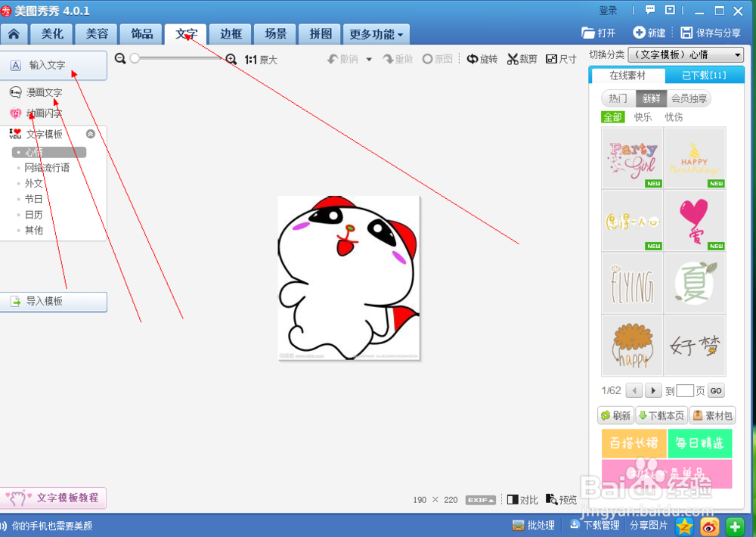This screenshot has width=756, height=537.
Task: Open the 文字模板教程 tutorial link
Action: 53,498
